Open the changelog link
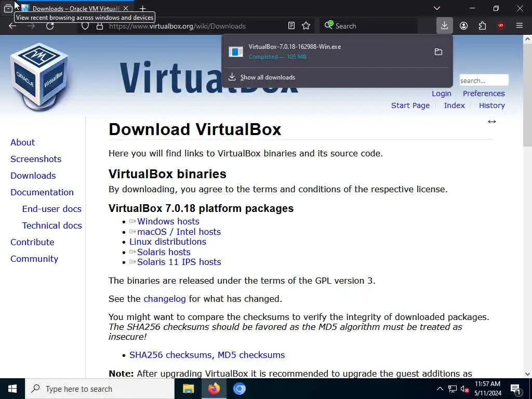This screenshot has height=399, width=532. 165,299
